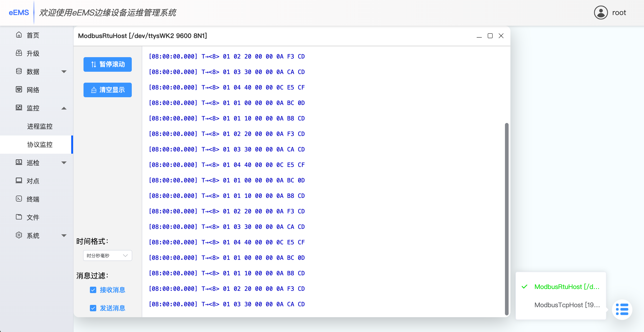Click the first log line ending F3 CD
The image size is (644, 332).
point(226,56)
